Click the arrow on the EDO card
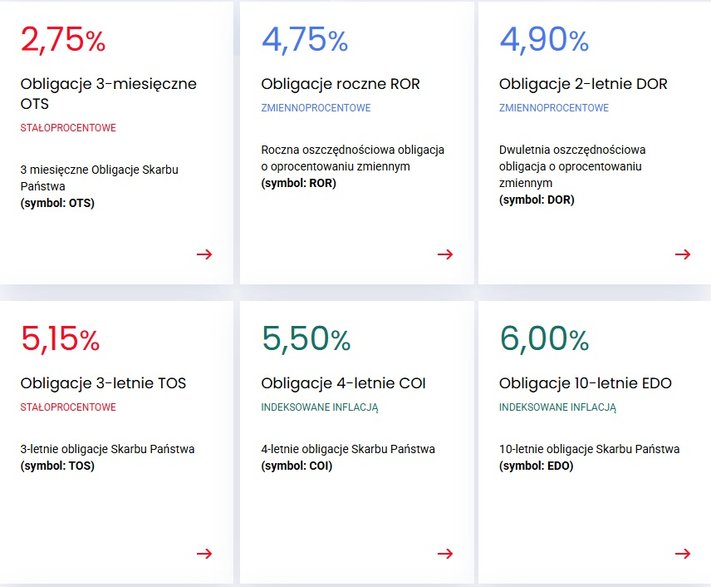The image size is (711, 587). (683, 553)
